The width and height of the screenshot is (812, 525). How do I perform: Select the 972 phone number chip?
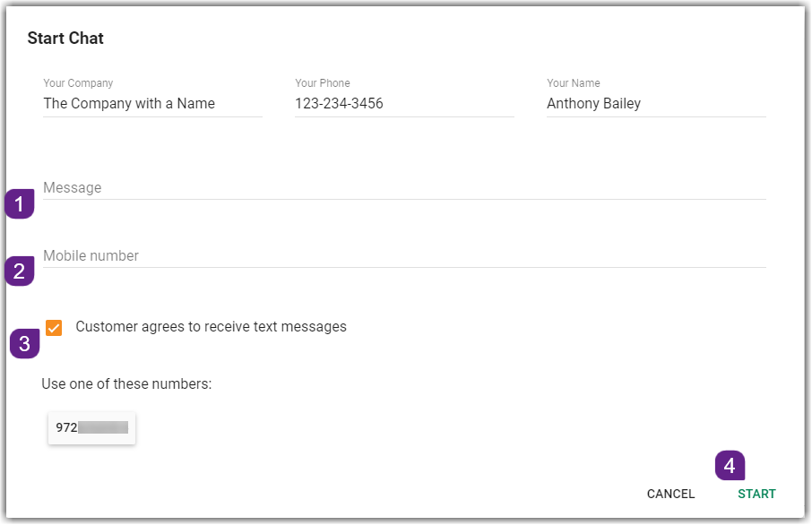(x=91, y=427)
